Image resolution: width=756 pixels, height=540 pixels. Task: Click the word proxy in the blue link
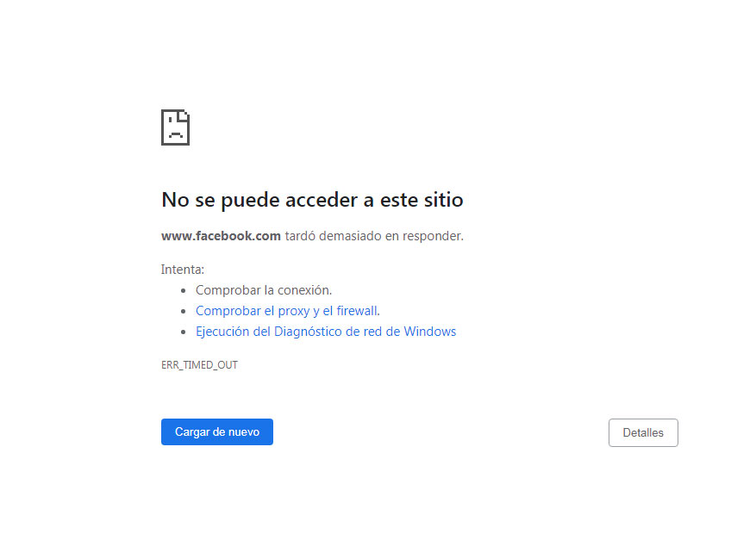coord(293,311)
